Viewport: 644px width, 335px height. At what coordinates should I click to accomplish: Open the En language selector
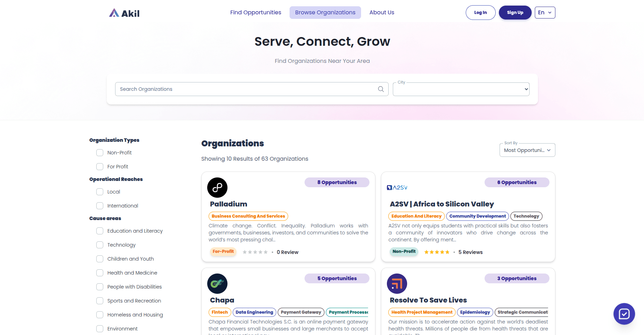(545, 13)
